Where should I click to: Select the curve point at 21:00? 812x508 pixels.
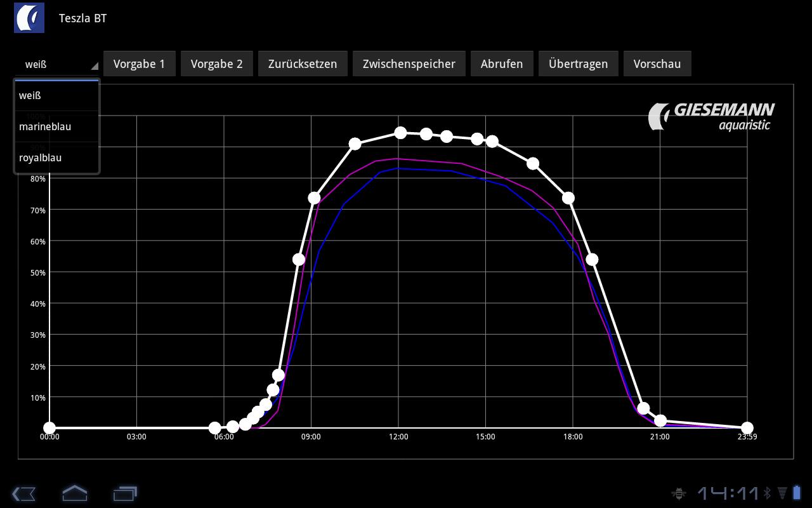[x=660, y=421]
